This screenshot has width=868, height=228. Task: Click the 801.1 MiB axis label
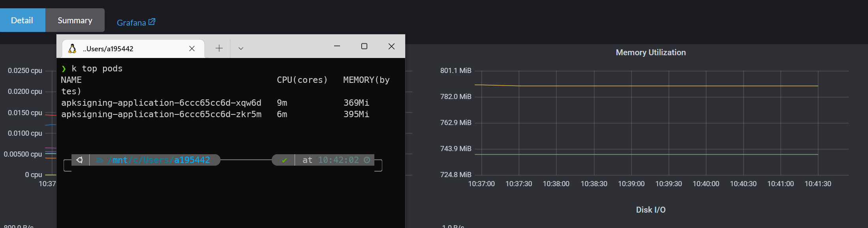click(456, 71)
